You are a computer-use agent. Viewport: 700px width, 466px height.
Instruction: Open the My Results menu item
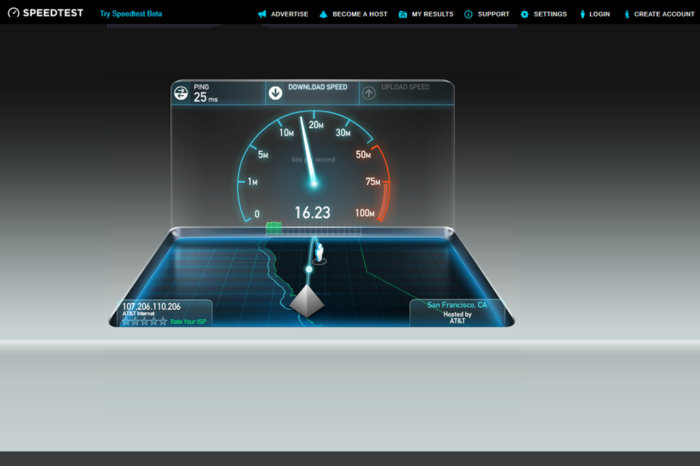[x=432, y=15]
